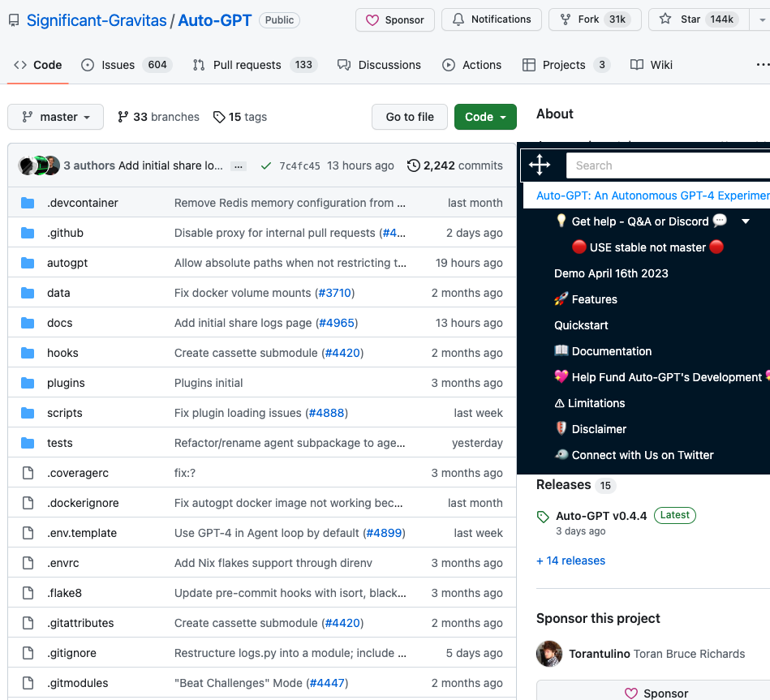770x700 pixels.
Task: Jump to the Limitations section
Action: [589, 403]
